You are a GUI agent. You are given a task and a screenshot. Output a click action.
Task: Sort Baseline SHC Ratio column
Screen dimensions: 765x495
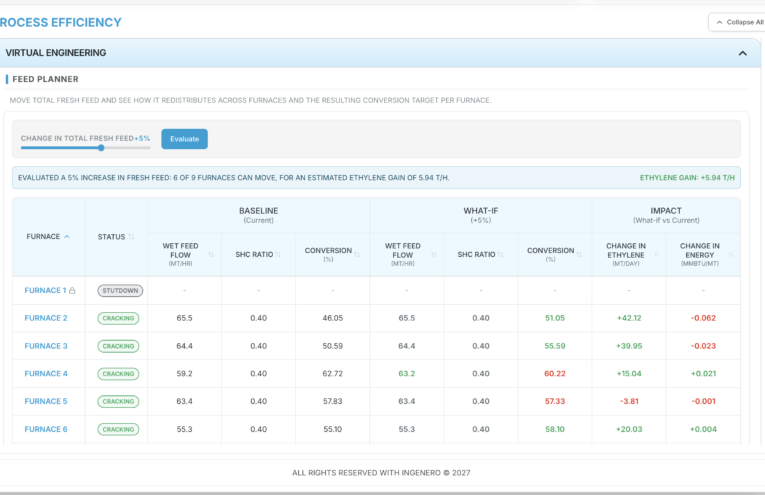point(278,255)
